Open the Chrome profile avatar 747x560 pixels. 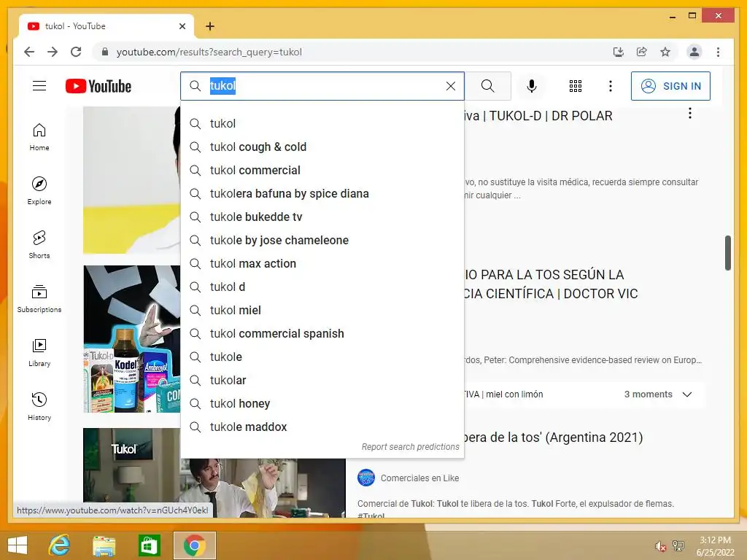click(x=694, y=52)
